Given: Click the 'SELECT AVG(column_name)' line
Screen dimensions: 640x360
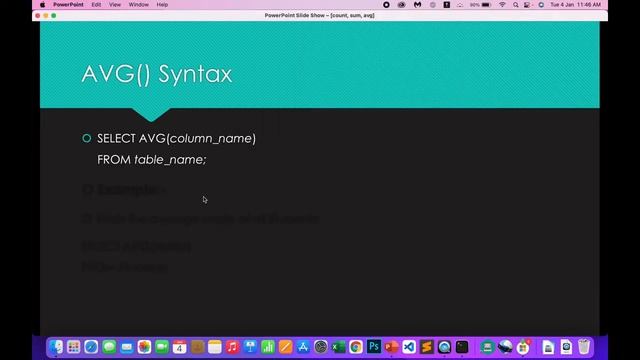Looking at the screenshot, I should (176, 138).
